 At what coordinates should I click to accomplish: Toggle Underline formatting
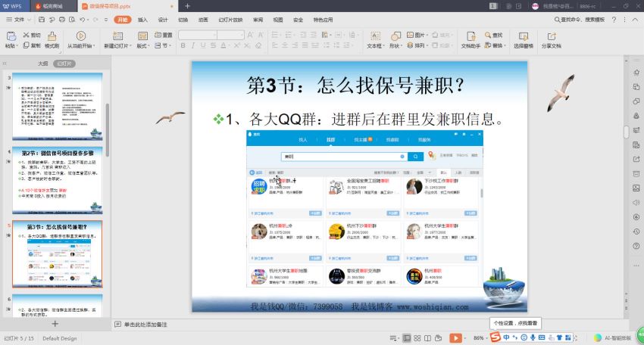pos(203,45)
